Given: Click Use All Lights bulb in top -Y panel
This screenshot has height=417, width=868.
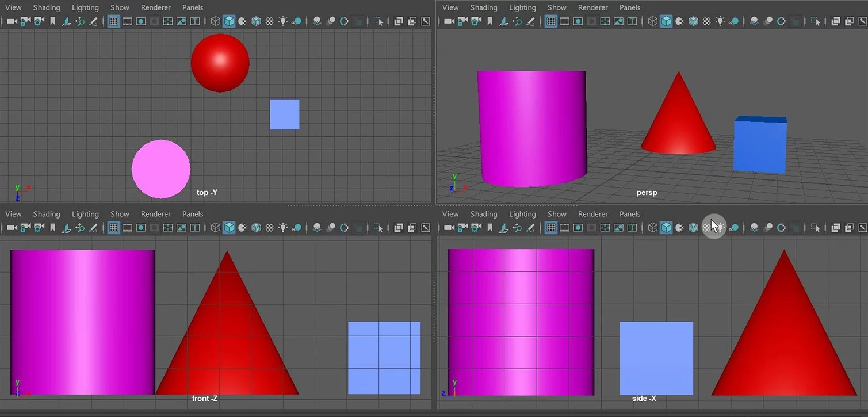Looking at the screenshot, I should click(283, 21).
